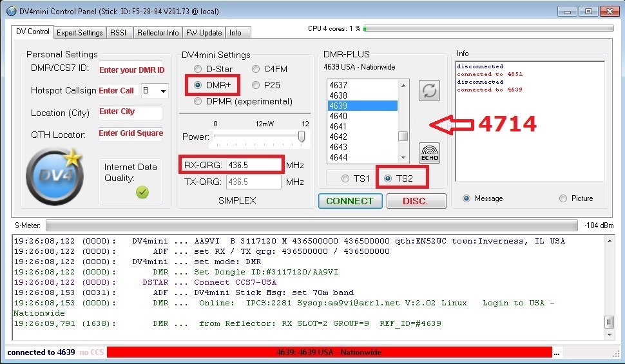Click reflector list scroll down arrow
The height and width of the screenshot is (364, 625).
[x=403, y=158]
